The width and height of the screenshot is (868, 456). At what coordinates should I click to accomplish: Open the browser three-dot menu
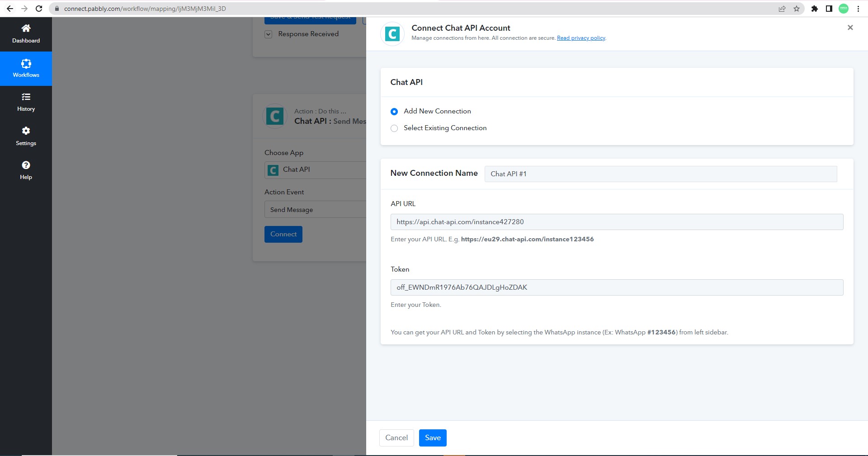pos(858,9)
